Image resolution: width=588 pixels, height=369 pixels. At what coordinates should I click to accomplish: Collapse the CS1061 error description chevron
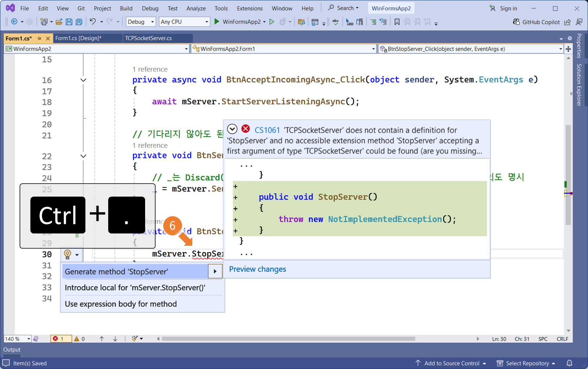pyautogui.click(x=232, y=129)
